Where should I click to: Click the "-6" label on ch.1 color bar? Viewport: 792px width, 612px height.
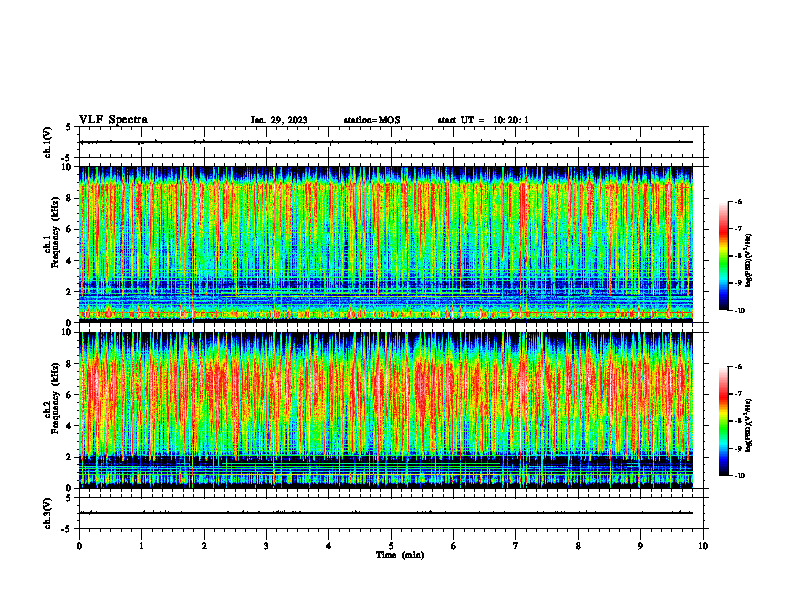[x=738, y=201]
